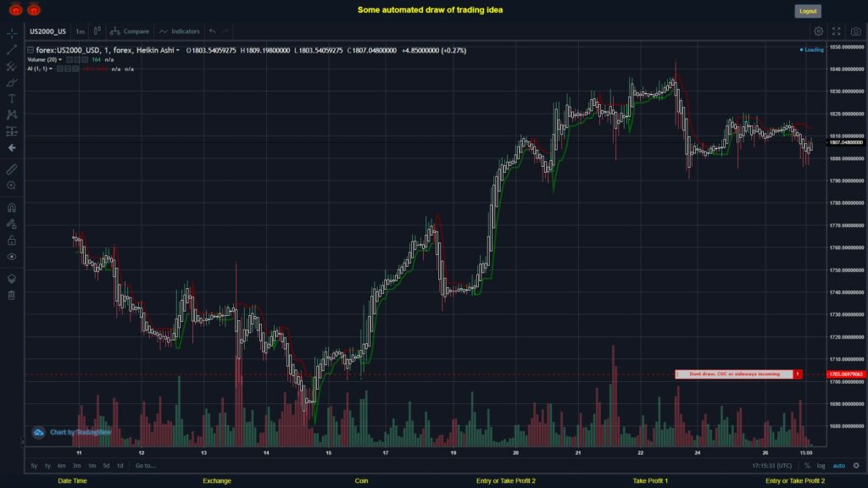Collapse the chart legend toggle

click(31, 50)
